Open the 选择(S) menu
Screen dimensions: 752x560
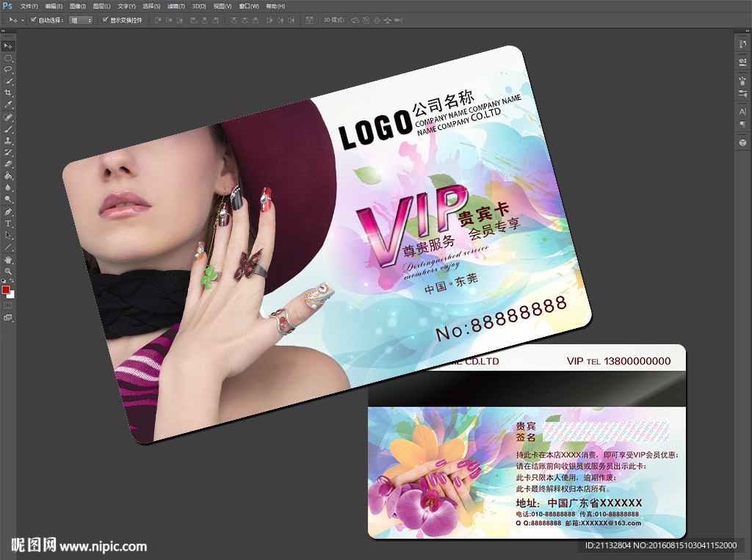151,6
